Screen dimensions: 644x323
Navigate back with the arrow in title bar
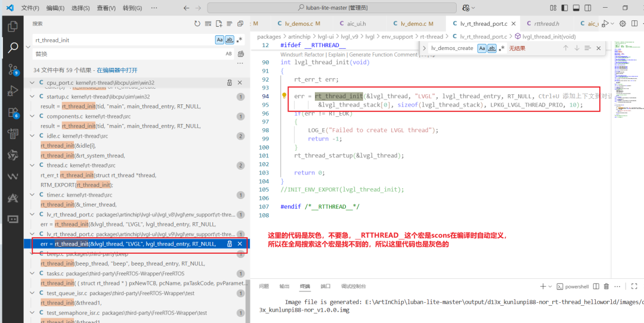(x=187, y=8)
